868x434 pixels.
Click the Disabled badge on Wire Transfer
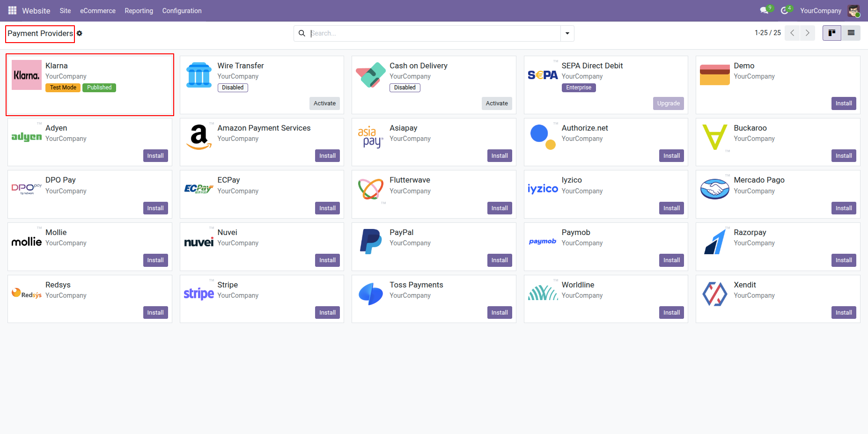[233, 88]
